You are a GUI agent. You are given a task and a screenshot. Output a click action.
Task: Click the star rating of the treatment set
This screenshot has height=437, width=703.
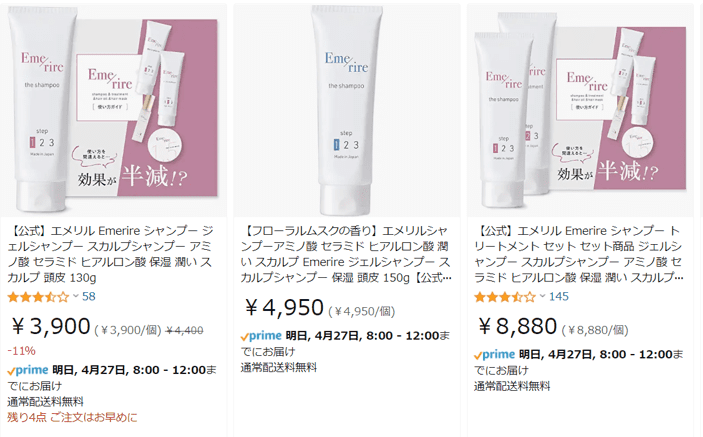click(x=505, y=297)
